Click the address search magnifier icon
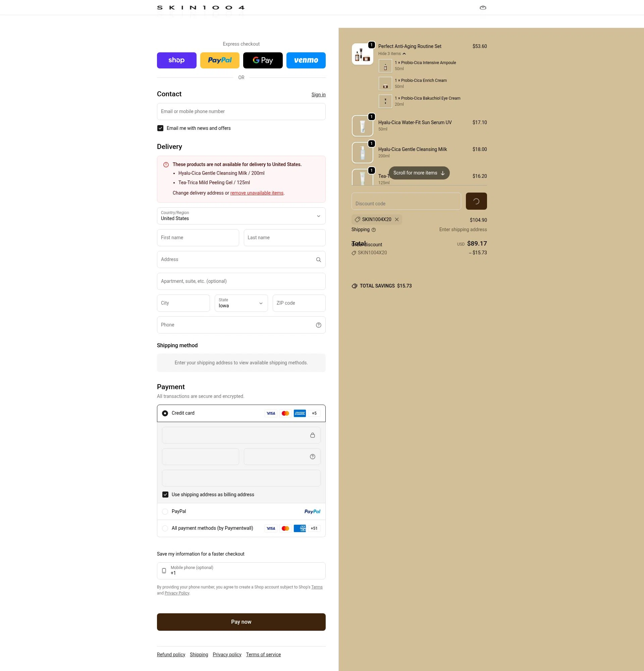Viewport: 644px width, 671px height. (318, 260)
